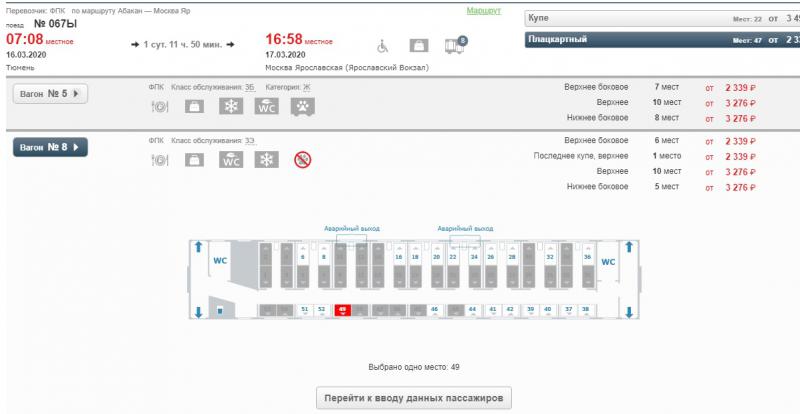Viewport: 800px width, 414px height.
Task: Select side seat 51 on the wagon map
Action: [305, 310]
